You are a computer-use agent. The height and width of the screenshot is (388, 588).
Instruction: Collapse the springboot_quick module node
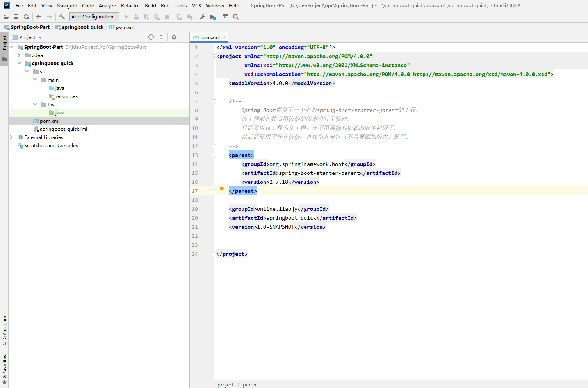tap(19, 63)
